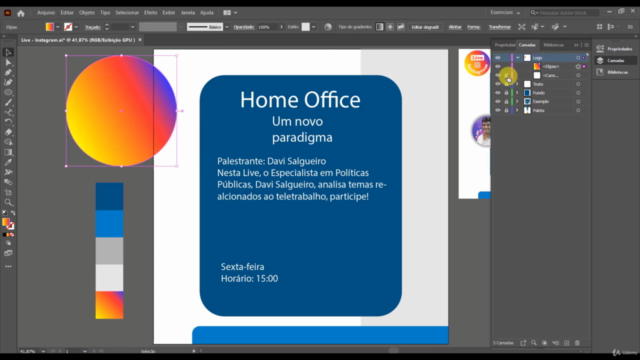This screenshot has height=360, width=640.
Task: Open the Básico brush definition dropdown
Action: (227, 27)
